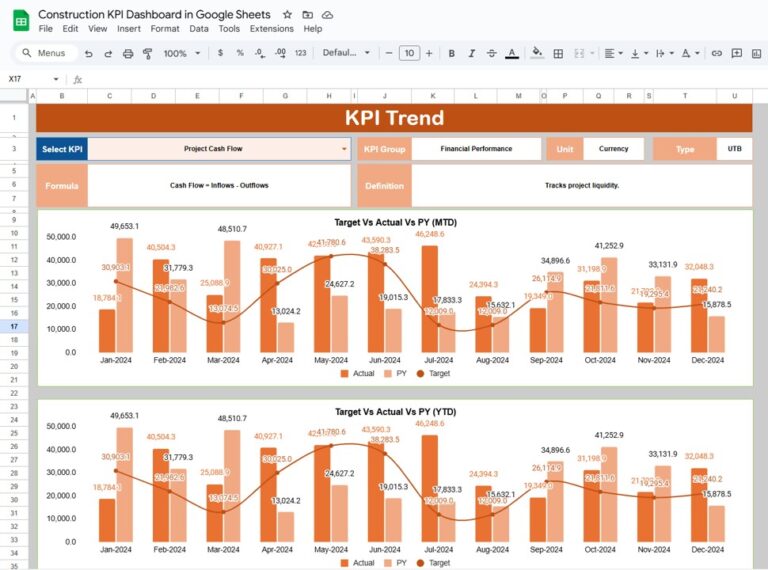Open the borders tool
768x570 pixels.
(558, 53)
